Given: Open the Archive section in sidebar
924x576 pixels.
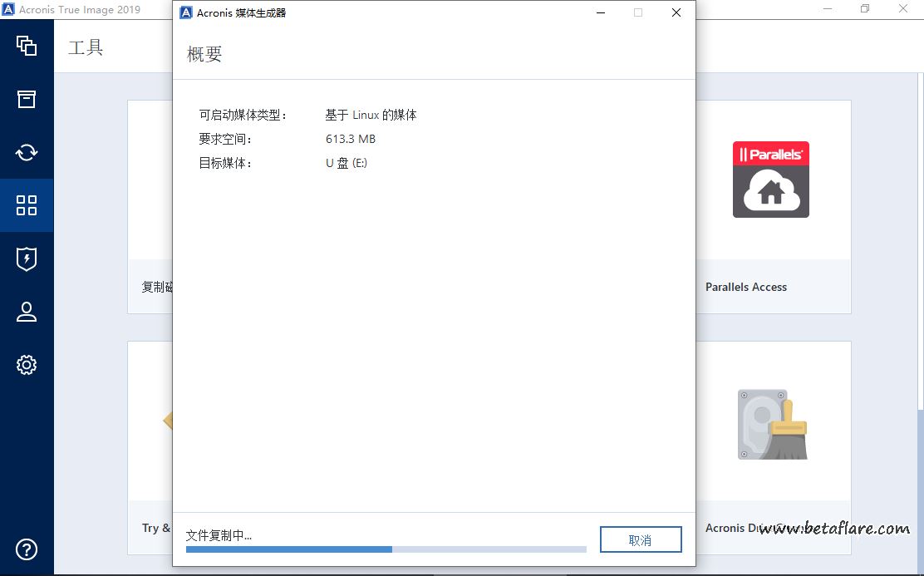Looking at the screenshot, I should (x=27, y=99).
